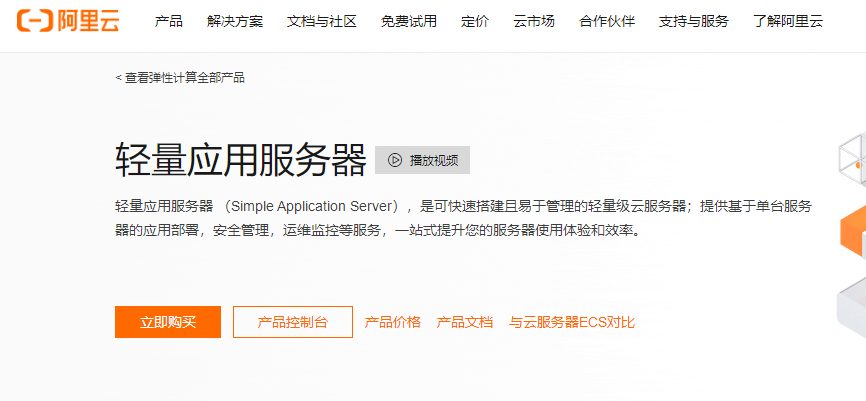
Task: Open the 云市场 menu item
Action: click(534, 22)
